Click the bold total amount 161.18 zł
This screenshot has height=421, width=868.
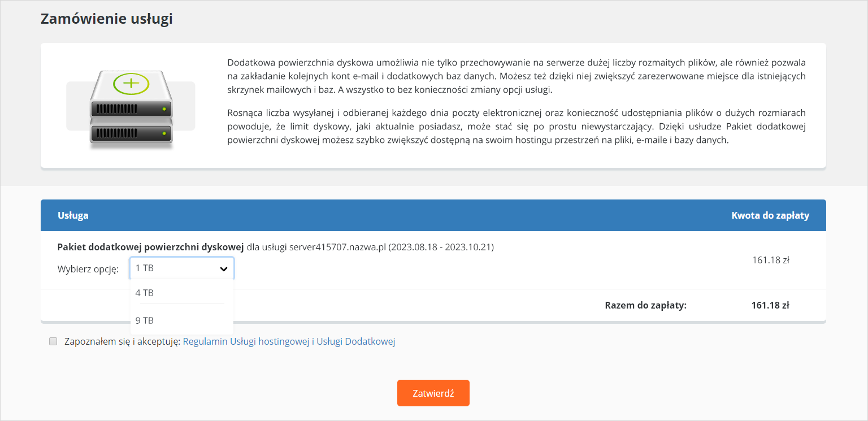click(770, 306)
